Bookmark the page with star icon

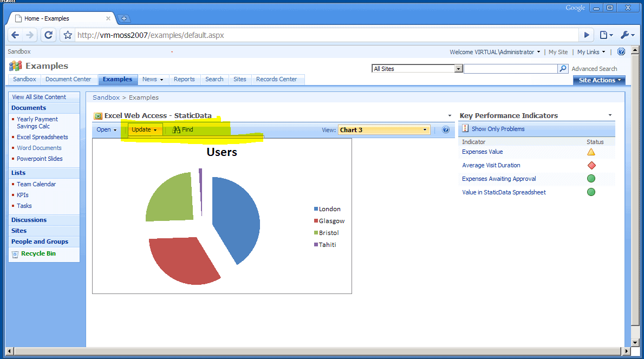pyautogui.click(x=67, y=35)
